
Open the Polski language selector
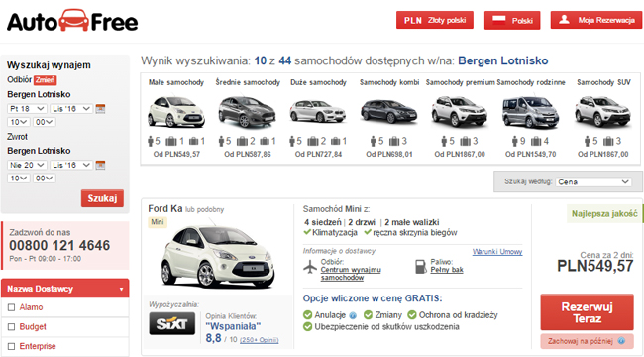click(512, 20)
